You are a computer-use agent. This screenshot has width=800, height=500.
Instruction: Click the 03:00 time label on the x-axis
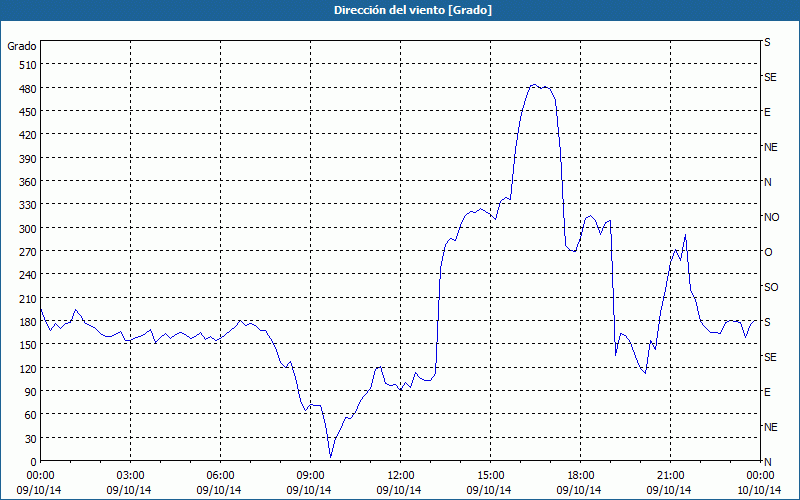click(130, 475)
